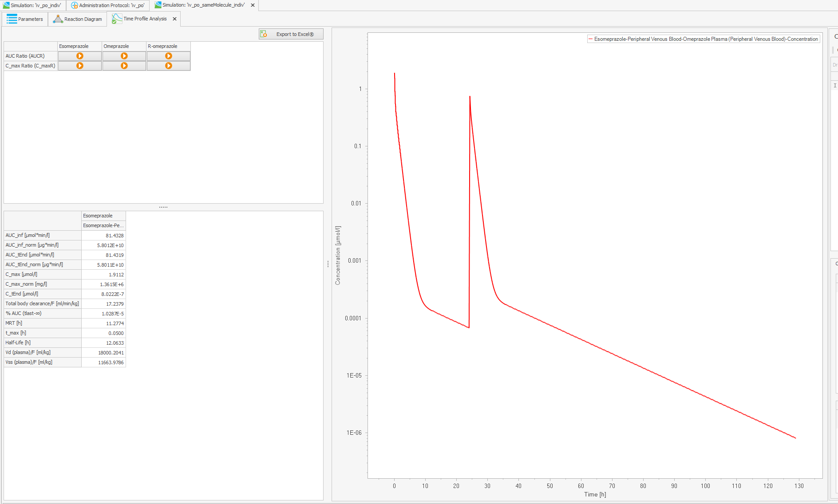This screenshot has height=504, width=838.
Task: Click the MRT value 11.2774
Action: pos(103,323)
